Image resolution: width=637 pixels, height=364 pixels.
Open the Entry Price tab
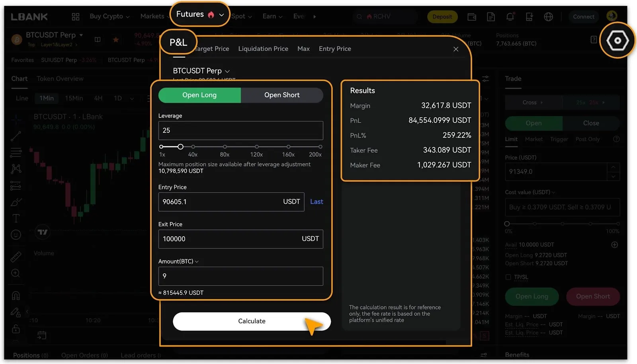(x=335, y=49)
